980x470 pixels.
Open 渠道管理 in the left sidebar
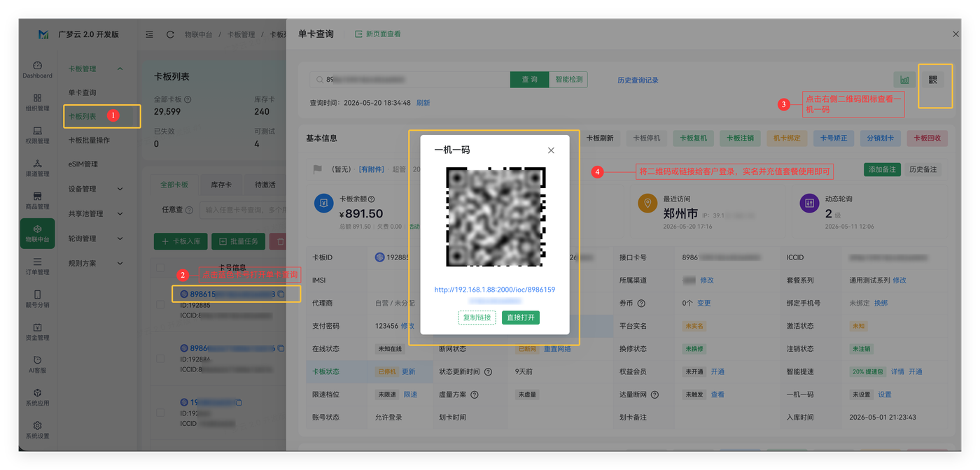tap(37, 168)
